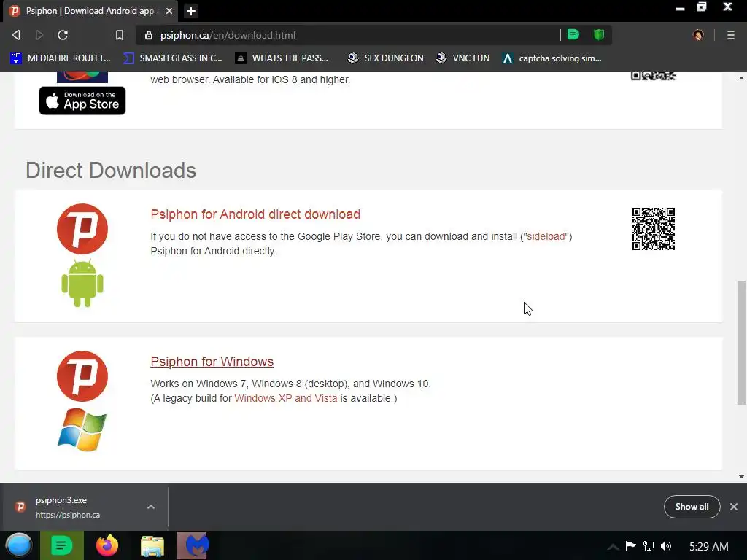
Task: Open the MEDIAFIRE ROULET... bookmark
Action: pos(61,58)
